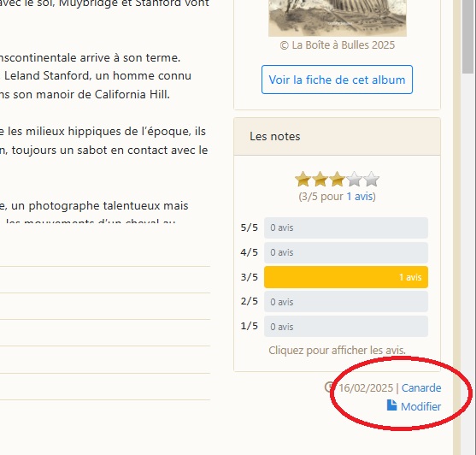Viewport: 476px width, 455px height.
Task: Select the 4/5 rating bar
Action: click(346, 252)
